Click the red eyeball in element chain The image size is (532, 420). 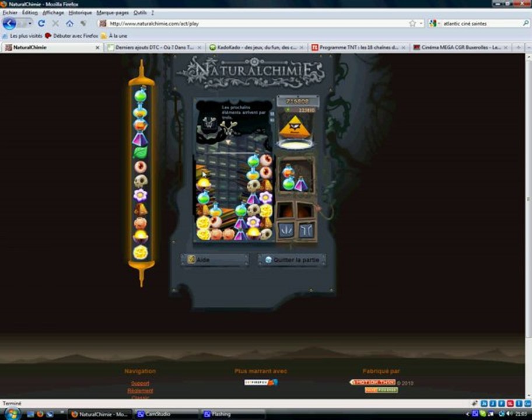pyautogui.click(x=141, y=167)
